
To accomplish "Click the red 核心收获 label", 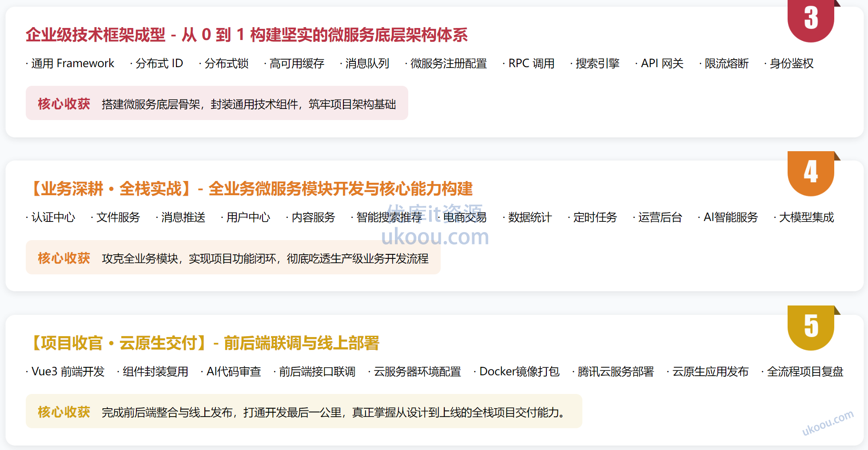I will coord(64,104).
